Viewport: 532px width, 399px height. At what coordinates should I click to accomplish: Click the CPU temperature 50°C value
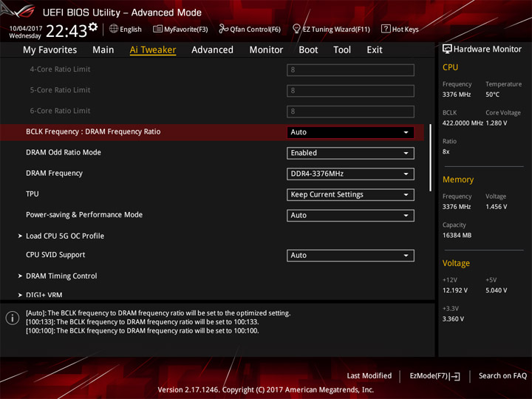click(x=492, y=95)
